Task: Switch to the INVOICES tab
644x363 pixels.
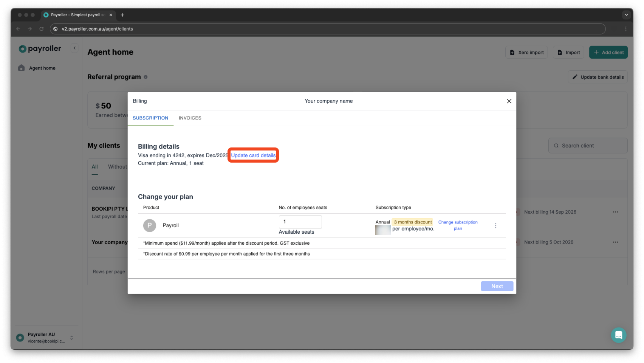Action: pyautogui.click(x=190, y=118)
